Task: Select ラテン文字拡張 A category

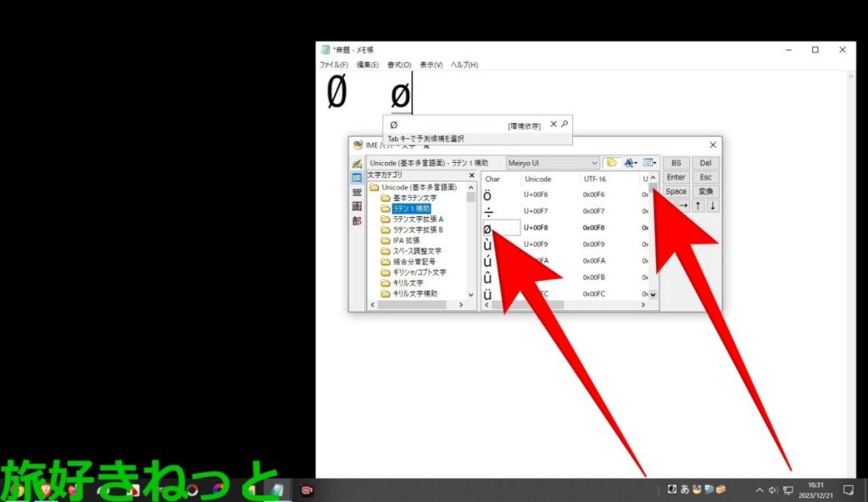Action: 418,219
